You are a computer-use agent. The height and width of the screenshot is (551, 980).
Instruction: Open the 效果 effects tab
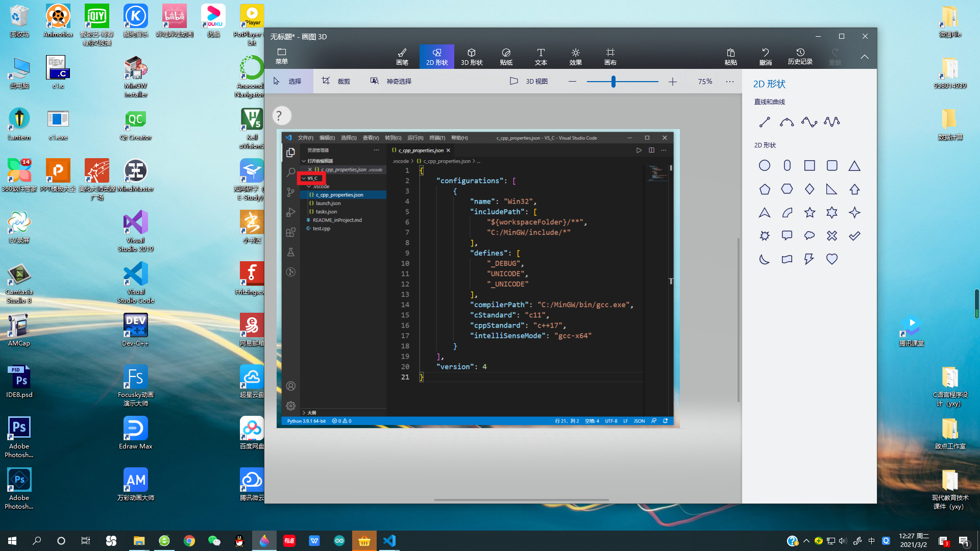coord(576,57)
